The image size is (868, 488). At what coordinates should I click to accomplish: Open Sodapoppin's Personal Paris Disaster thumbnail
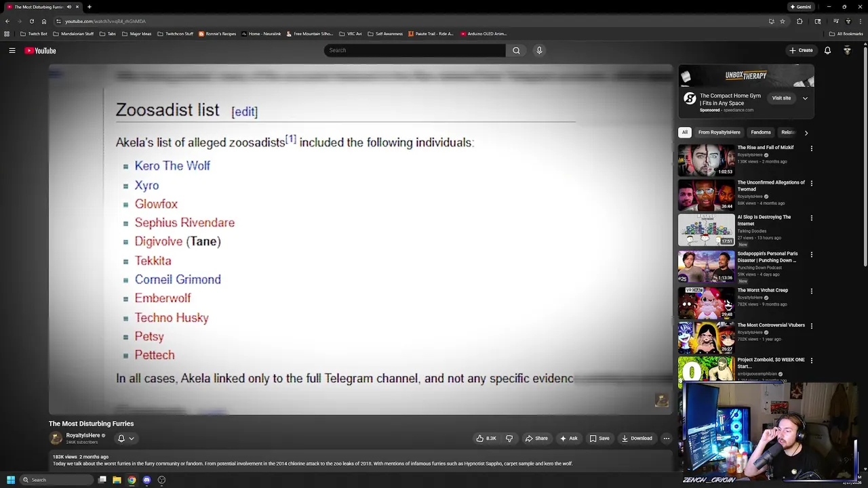(x=706, y=266)
